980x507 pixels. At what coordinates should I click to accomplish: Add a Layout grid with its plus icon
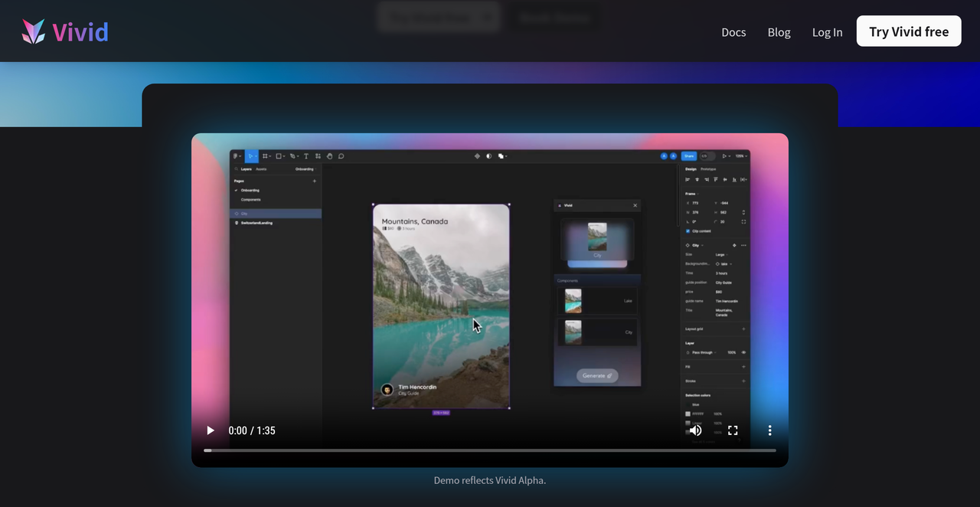tap(743, 329)
